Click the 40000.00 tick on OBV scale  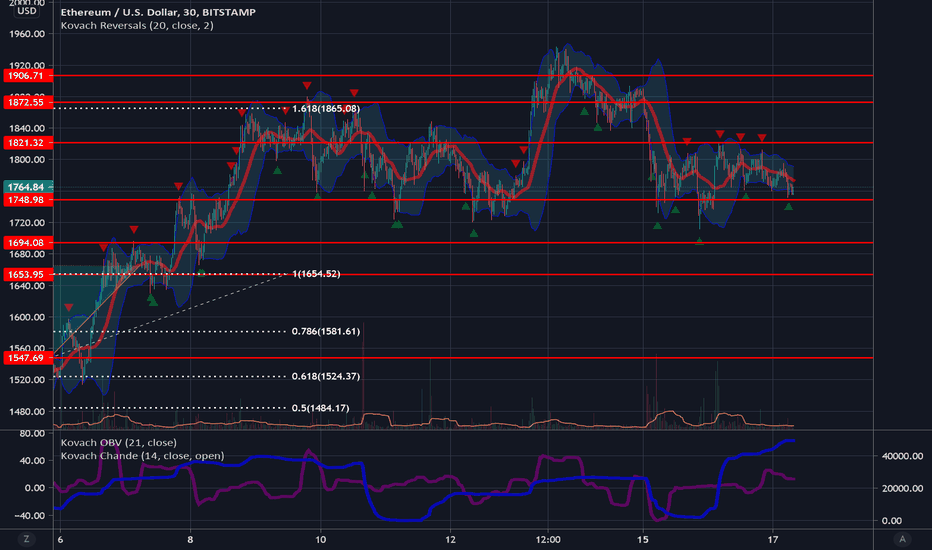(902, 457)
